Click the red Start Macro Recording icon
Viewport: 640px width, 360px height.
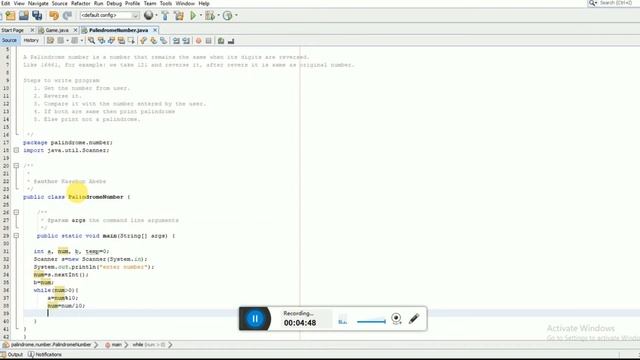pos(198,40)
